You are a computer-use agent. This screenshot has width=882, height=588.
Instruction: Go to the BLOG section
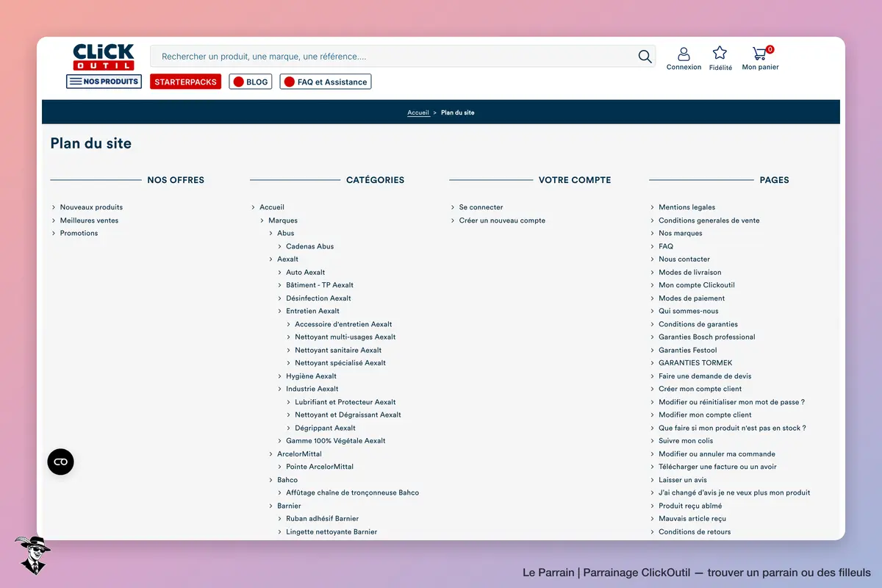[251, 82]
